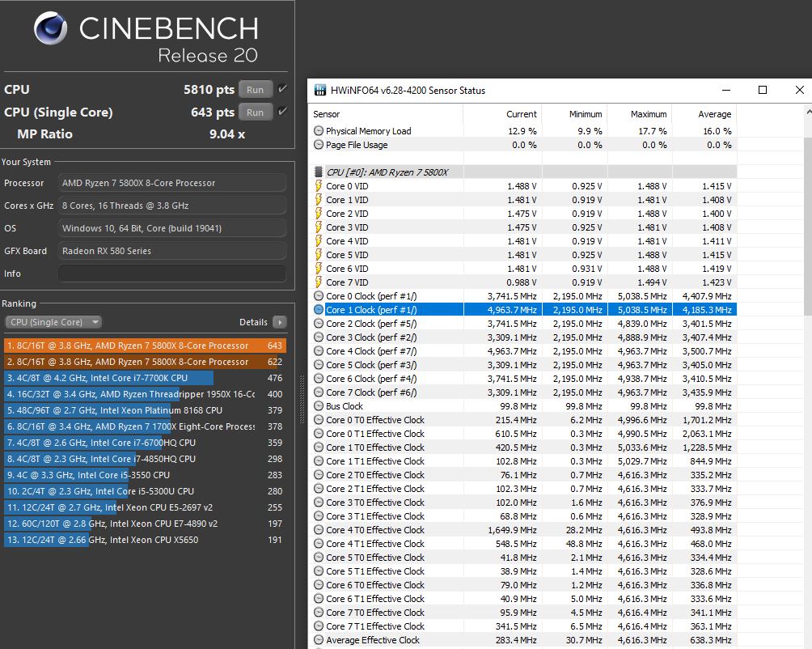The height and width of the screenshot is (649, 812).
Task: Click the icon beside Core 4 T0 Effective Clock
Action: tap(319, 530)
